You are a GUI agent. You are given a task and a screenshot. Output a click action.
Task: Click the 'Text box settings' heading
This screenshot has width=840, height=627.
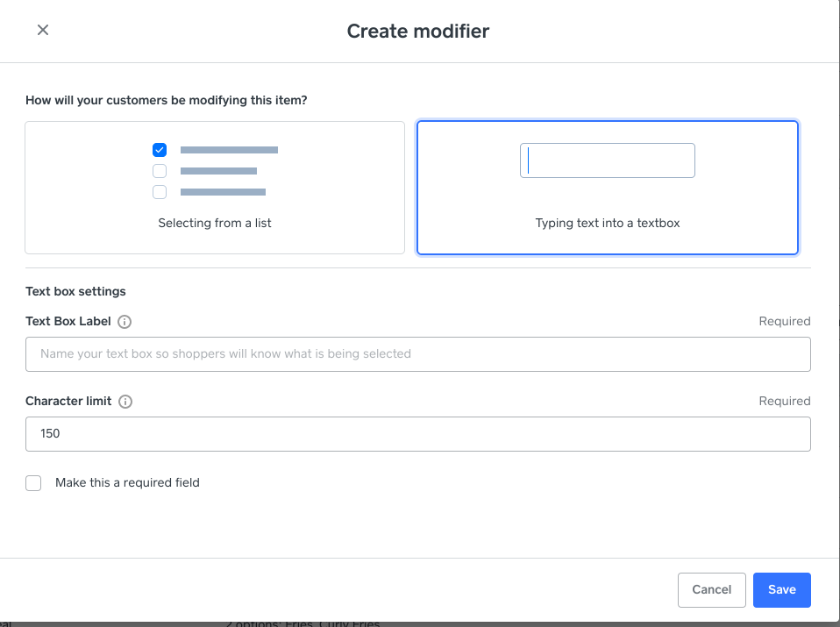(75, 291)
